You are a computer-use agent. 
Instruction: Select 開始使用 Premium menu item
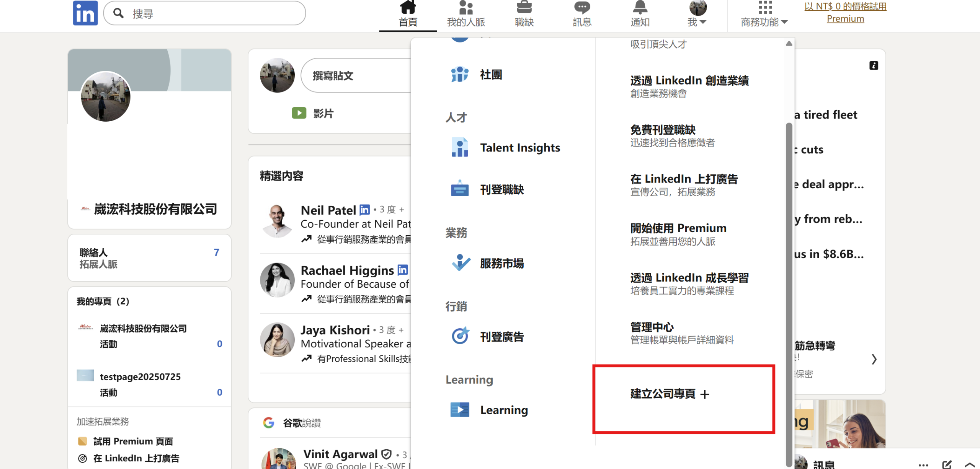point(678,234)
